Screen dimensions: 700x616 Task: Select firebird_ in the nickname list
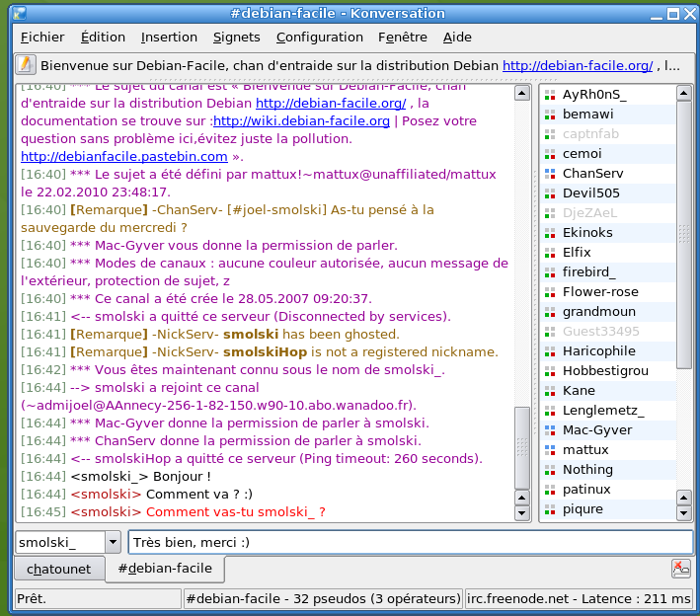click(588, 272)
